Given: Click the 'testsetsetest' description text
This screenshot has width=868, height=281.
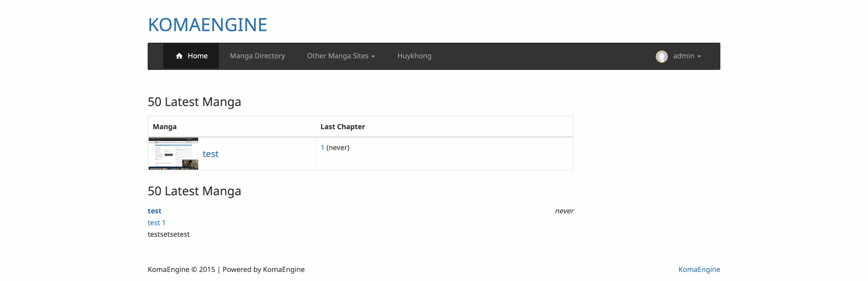Looking at the screenshot, I should pos(169,235).
